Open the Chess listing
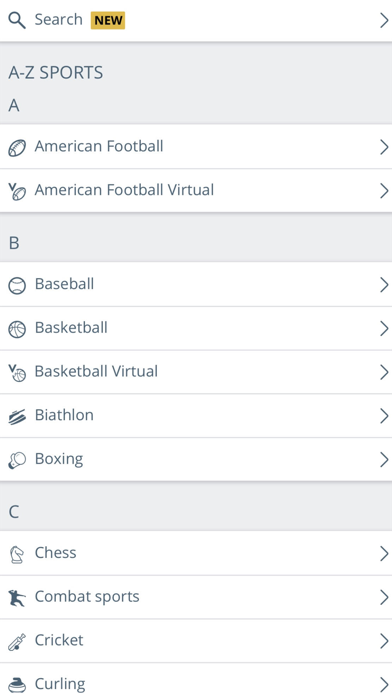 (196, 553)
